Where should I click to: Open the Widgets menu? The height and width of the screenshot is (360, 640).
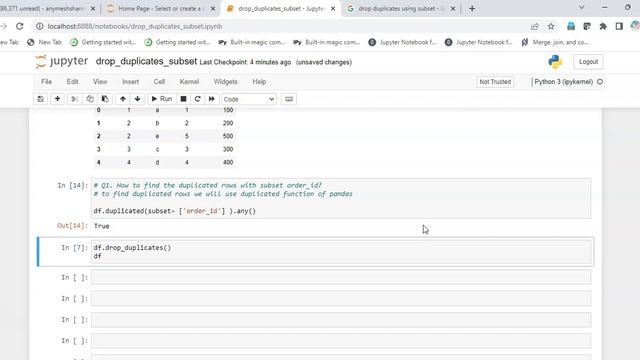pos(225,82)
